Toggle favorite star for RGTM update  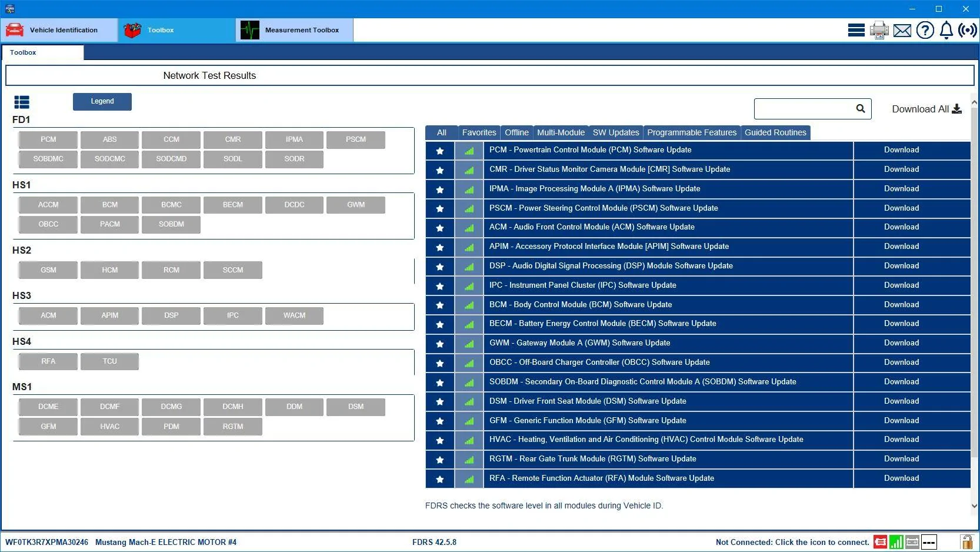click(x=440, y=460)
